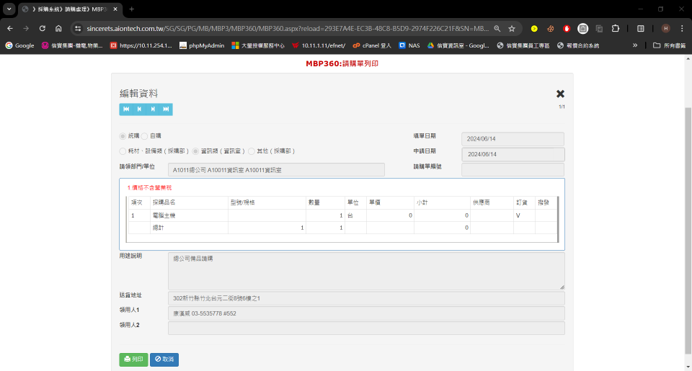Open the Chrome profile avatar
The image size is (692, 371).
coord(666,28)
